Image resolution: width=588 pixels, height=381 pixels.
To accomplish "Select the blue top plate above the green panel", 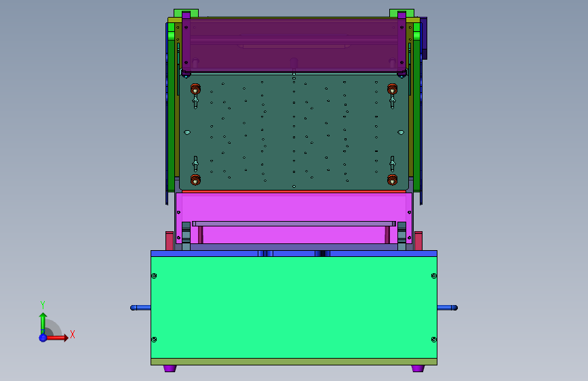I will [294, 254].
